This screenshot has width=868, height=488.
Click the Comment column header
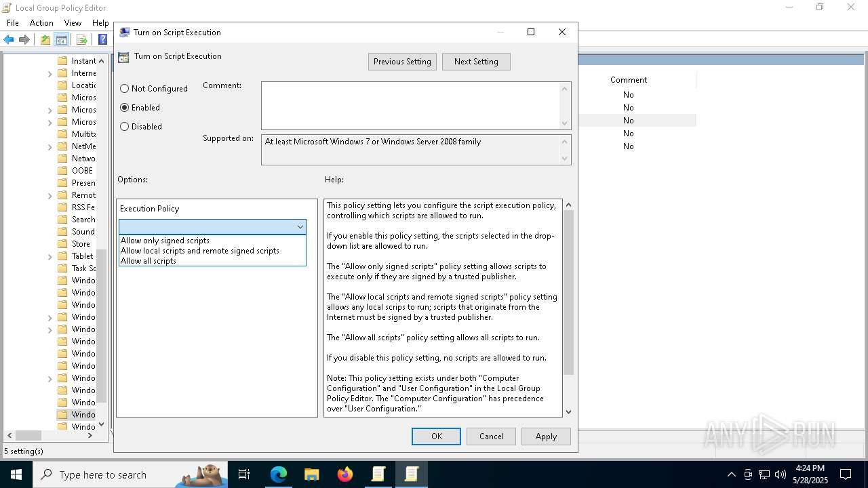click(x=629, y=80)
